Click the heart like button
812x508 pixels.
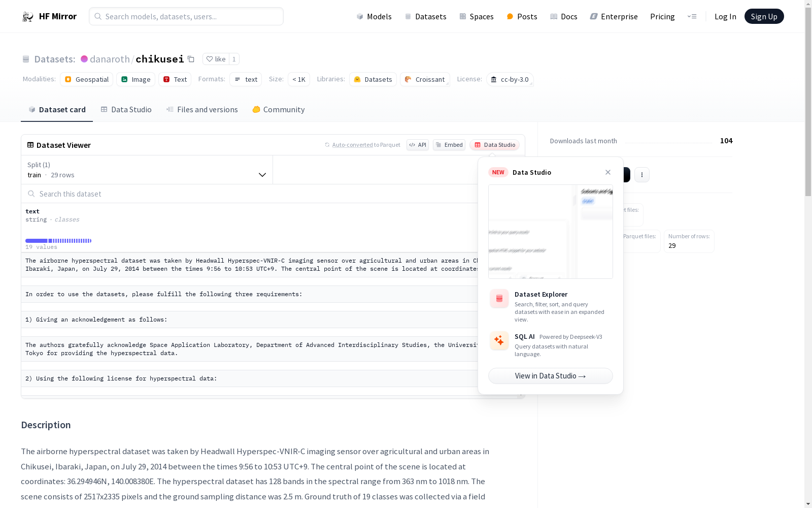pyautogui.click(x=216, y=59)
